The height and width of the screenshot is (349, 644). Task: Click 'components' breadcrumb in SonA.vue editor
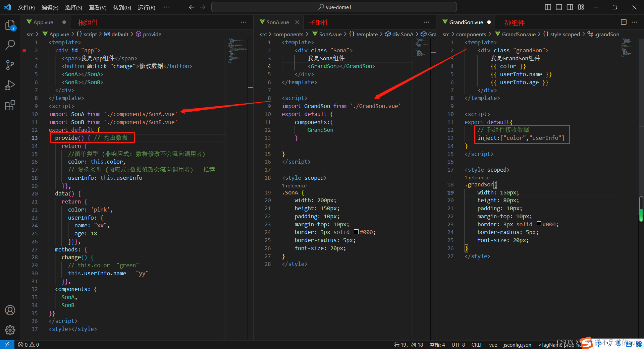288,34
